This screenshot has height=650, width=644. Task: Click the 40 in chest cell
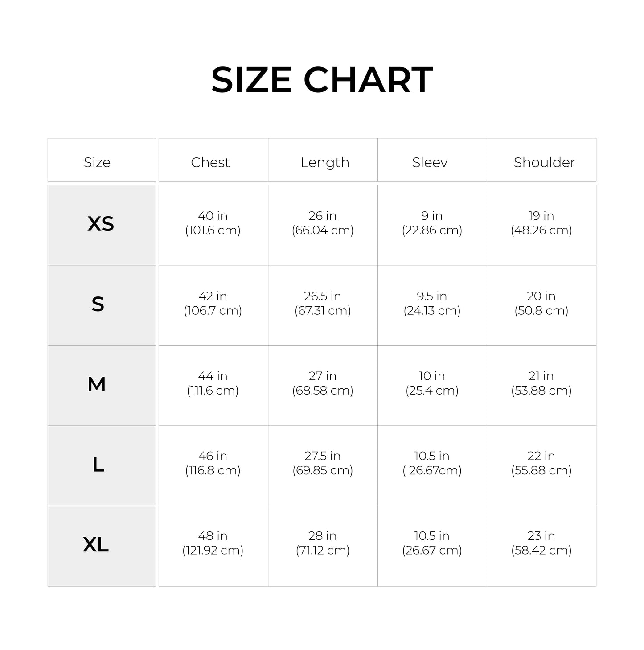point(213,223)
